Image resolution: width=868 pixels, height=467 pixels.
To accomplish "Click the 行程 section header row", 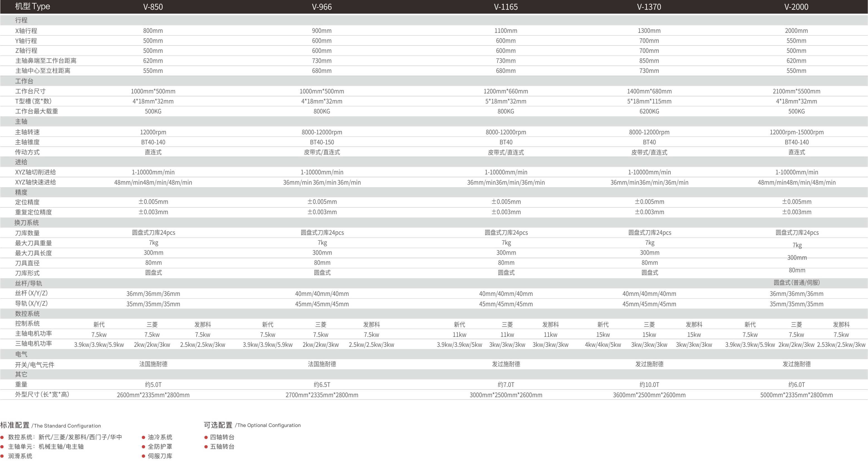I will pos(21,20).
